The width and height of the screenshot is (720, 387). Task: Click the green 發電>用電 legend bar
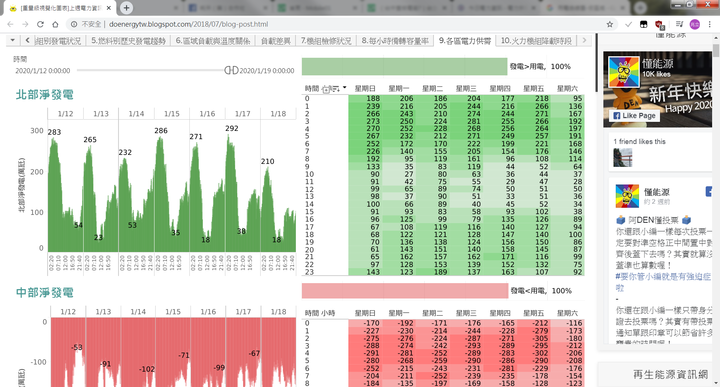pos(404,67)
